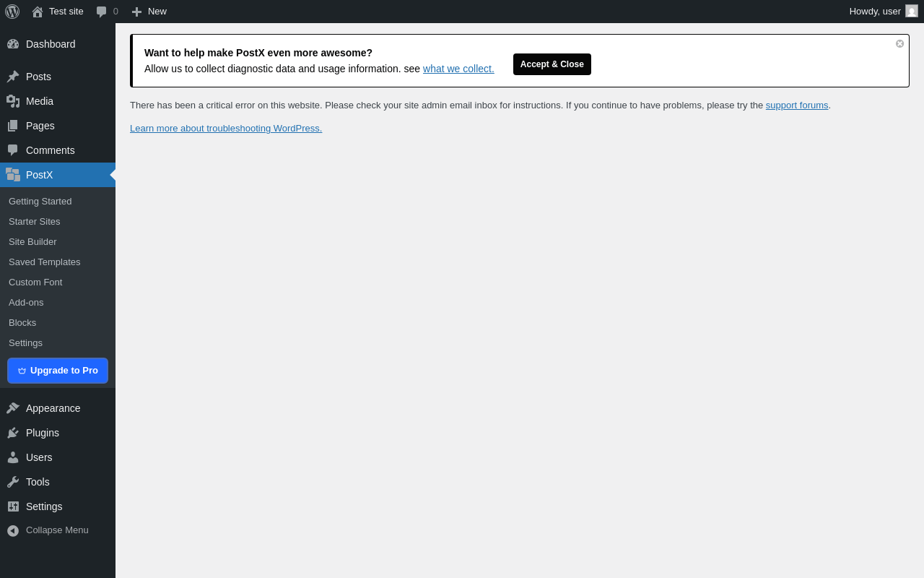Click the Pages icon in sidebar
Viewport: 924px width, 578px height.
[13, 126]
